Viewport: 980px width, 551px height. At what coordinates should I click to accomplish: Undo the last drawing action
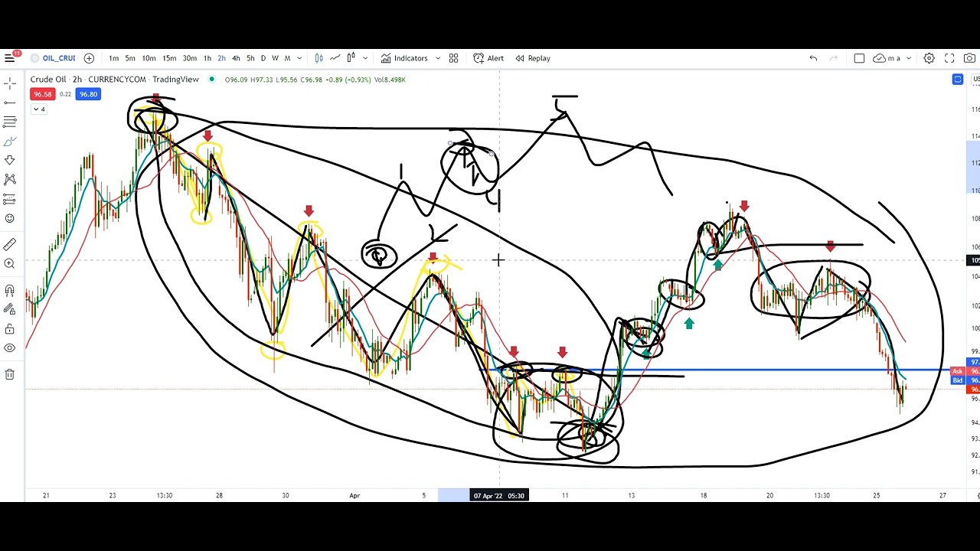point(813,58)
